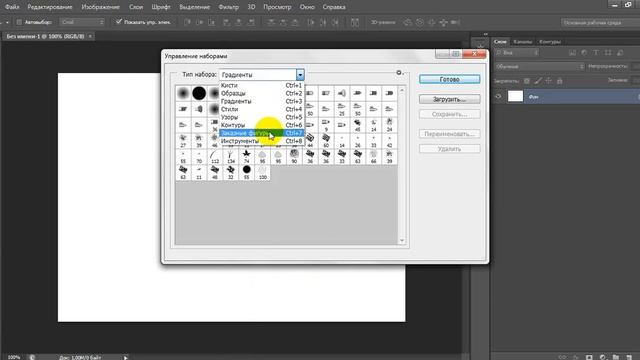Click the Удалить button

(x=449, y=149)
